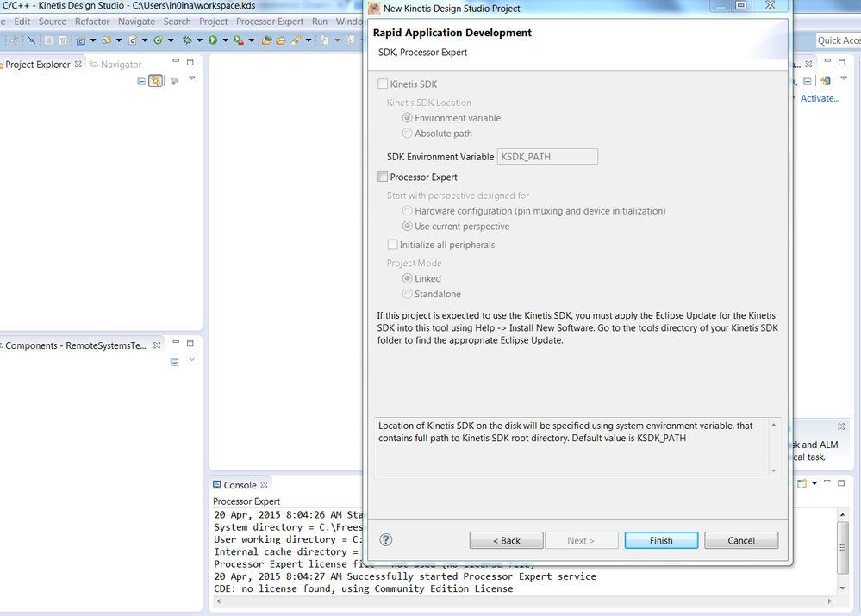Click the Cancel button
This screenshot has height=616, width=861.
pos(741,540)
